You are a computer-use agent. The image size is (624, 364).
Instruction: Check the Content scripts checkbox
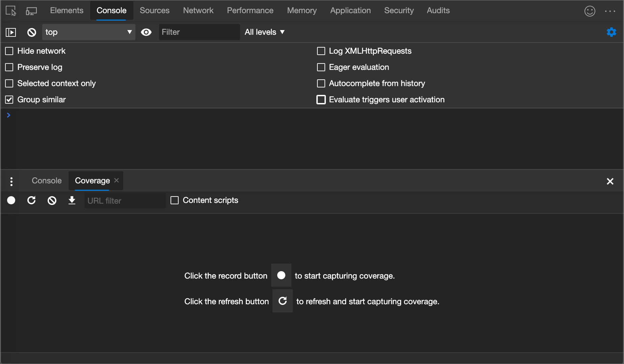[x=175, y=200]
